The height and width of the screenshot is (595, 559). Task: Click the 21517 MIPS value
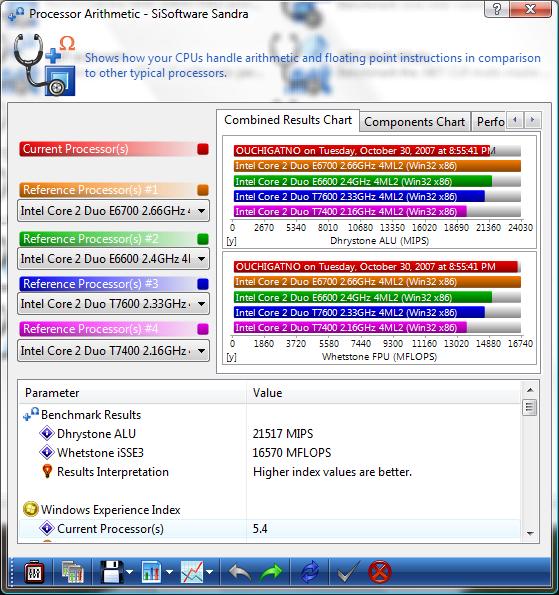(x=283, y=433)
